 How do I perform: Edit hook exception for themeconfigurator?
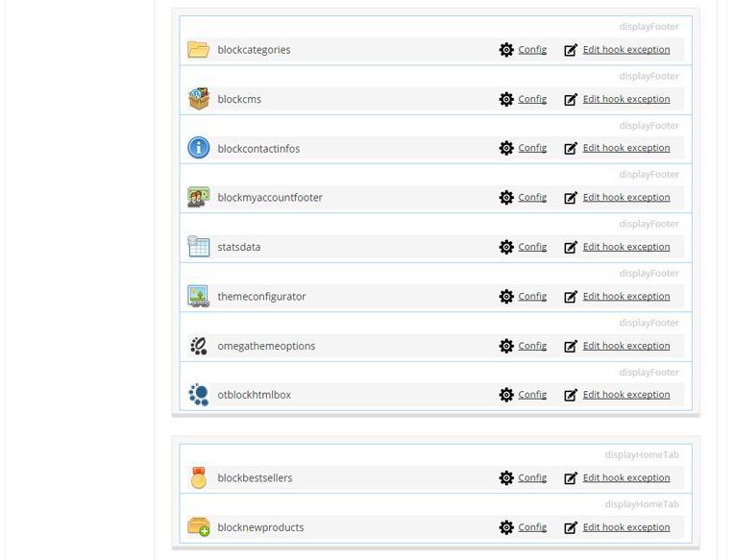626,296
